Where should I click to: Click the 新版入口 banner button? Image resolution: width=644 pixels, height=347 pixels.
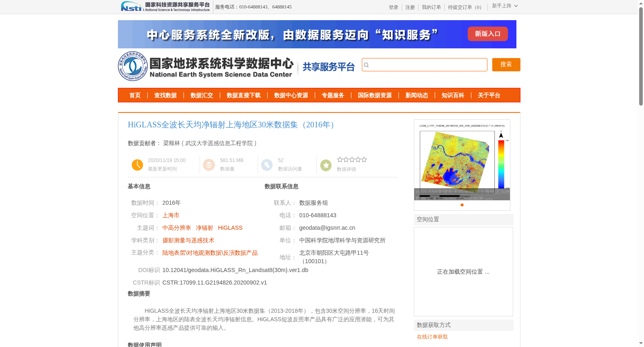point(488,34)
